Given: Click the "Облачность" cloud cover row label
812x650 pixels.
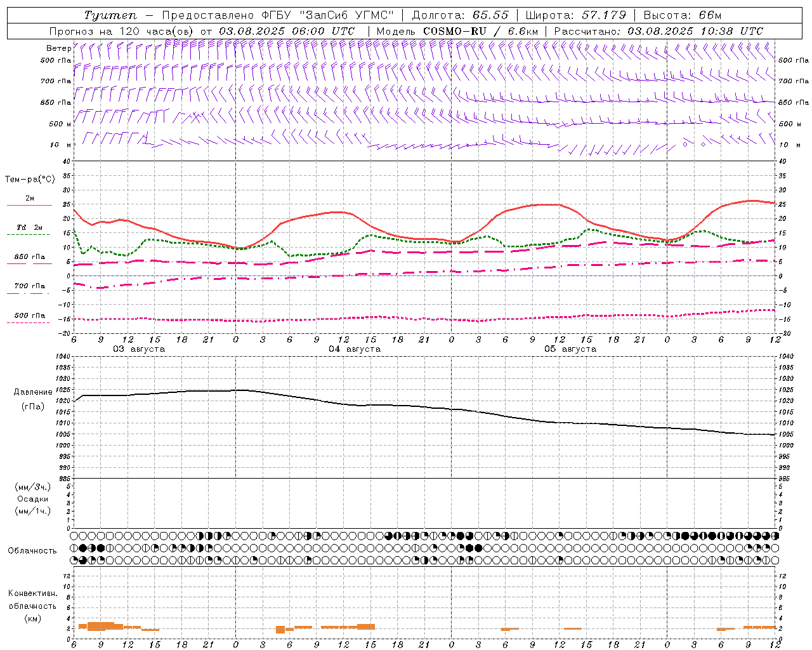Looking at the screenshot, I should (x=32, y=551).
